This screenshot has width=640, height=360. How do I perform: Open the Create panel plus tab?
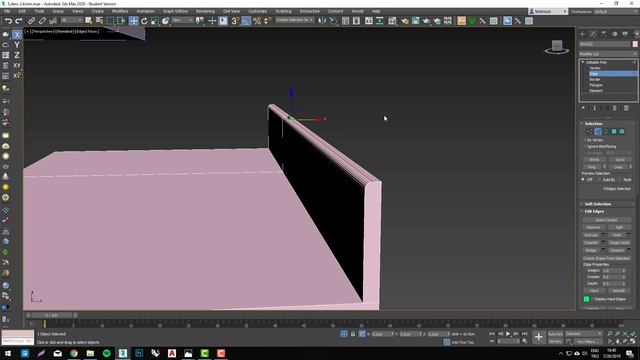click(x=582, y=34)
